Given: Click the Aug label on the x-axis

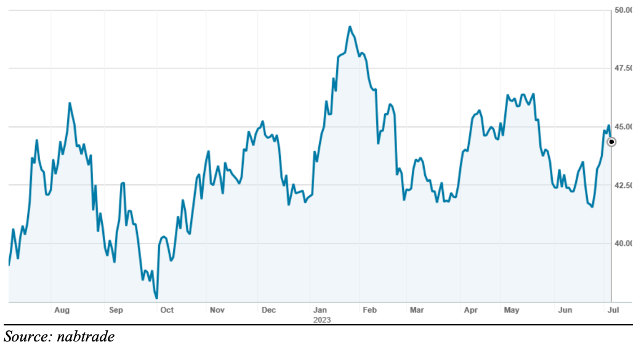Looking at the screenshot, I should [62, 310].
